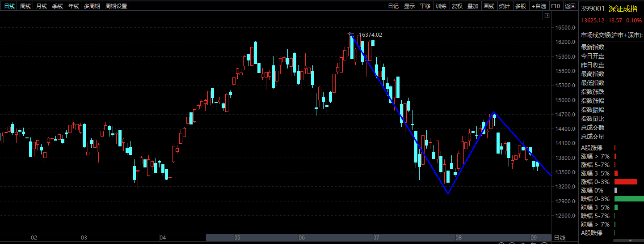Activate 画线 drawing tool
Viewport: 644px width, 244px height.
tap(489, 6)
